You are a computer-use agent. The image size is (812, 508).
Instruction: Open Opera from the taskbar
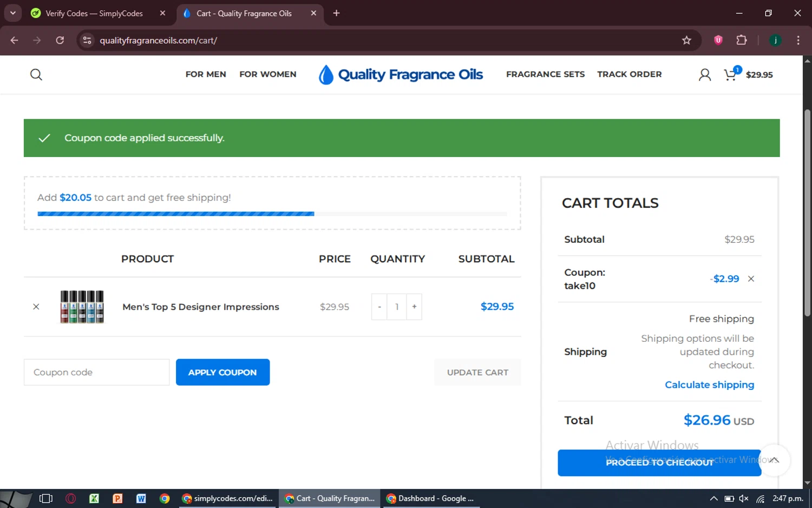(x=70, y=498)
